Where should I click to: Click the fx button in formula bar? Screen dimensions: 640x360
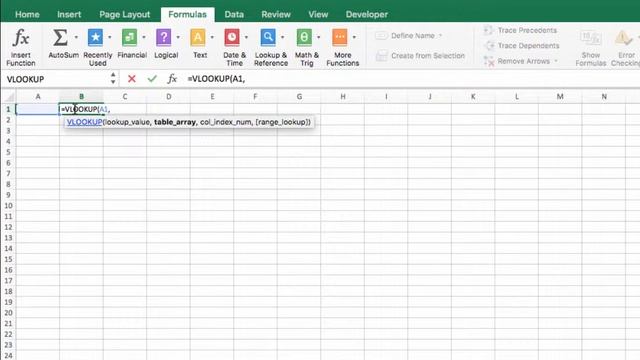click(172, 78)
